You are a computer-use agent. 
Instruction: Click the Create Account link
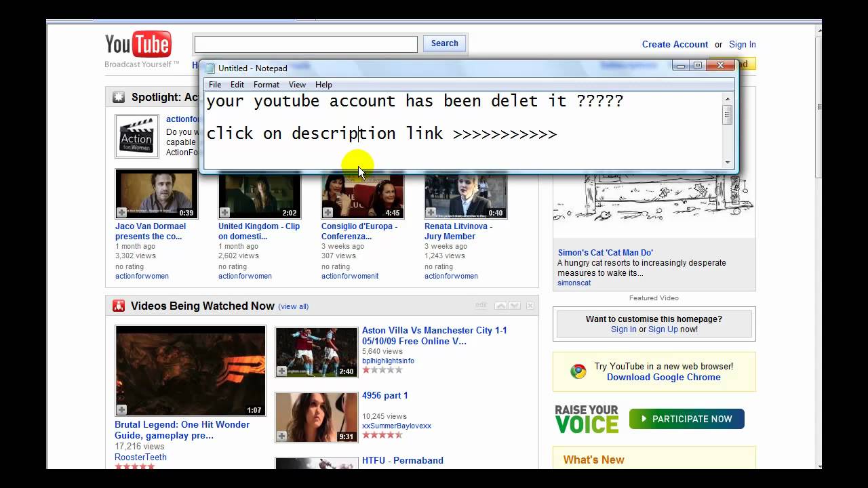(675, 44)
